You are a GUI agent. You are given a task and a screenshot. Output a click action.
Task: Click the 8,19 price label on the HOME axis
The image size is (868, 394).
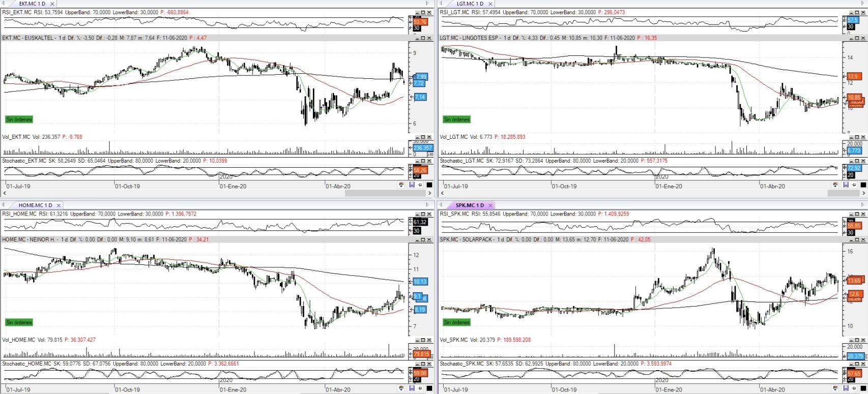point(420,310)
